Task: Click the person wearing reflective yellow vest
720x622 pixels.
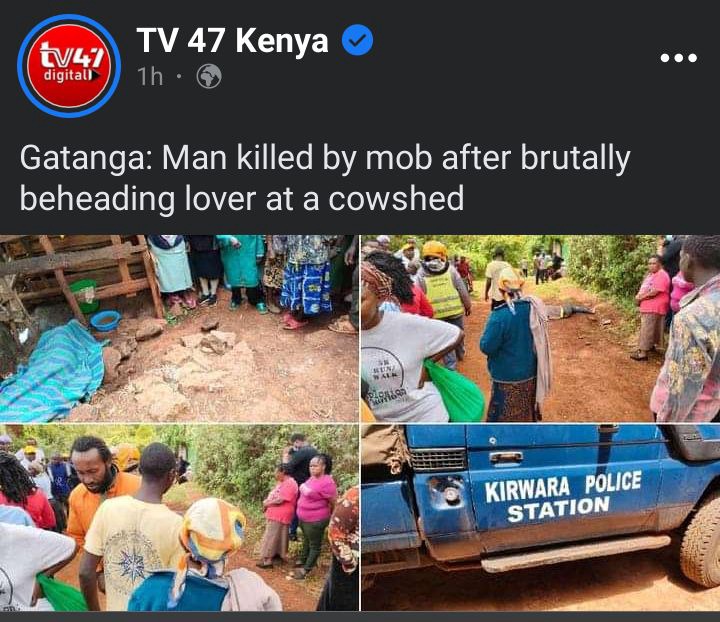Action: pos(442,285)
